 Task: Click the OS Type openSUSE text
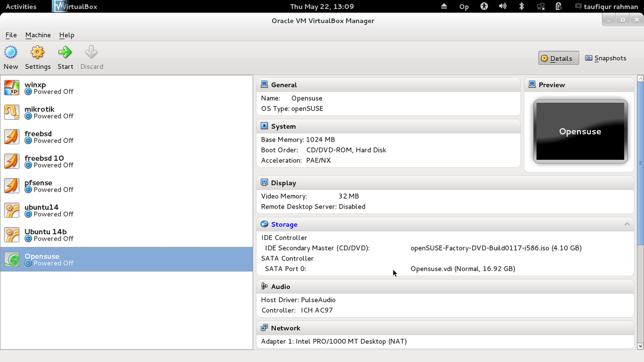pos(292,109)
